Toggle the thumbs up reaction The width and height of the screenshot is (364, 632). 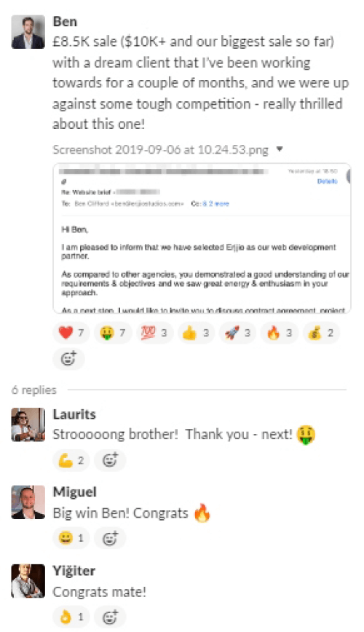point(196,333)
